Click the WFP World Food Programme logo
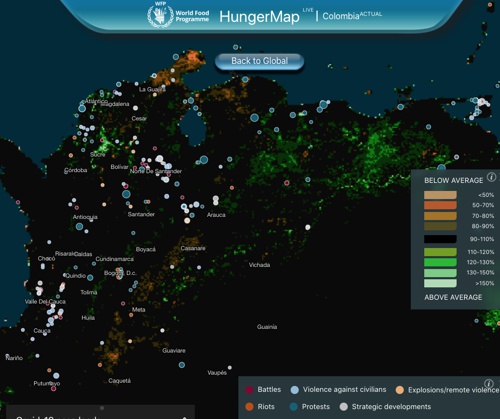The image size is (500, 419). pyautogui.click(x=178, y=15)
